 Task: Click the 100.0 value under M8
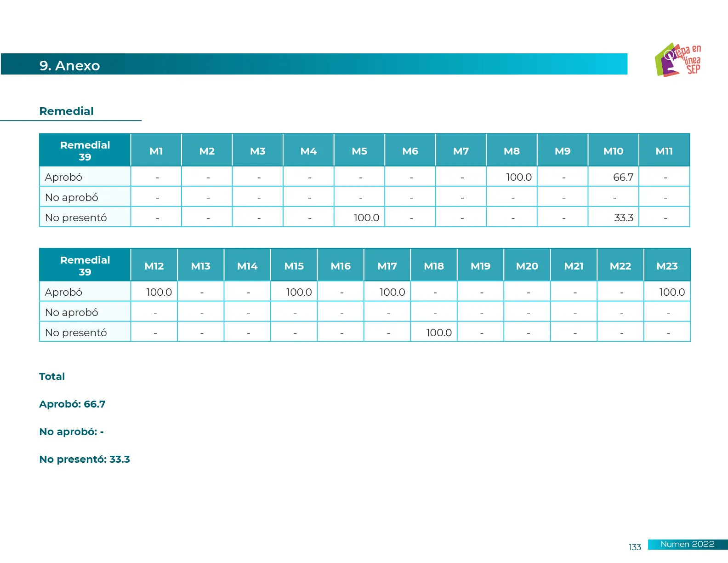[518, 177]
